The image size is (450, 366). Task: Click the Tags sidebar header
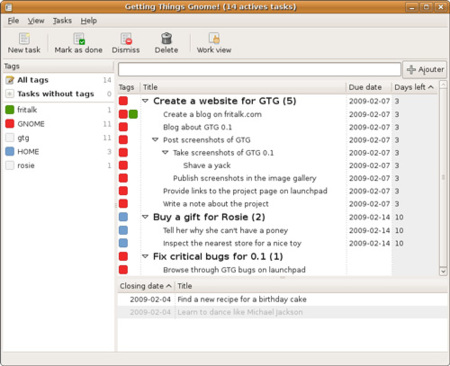tap(58, 66)
